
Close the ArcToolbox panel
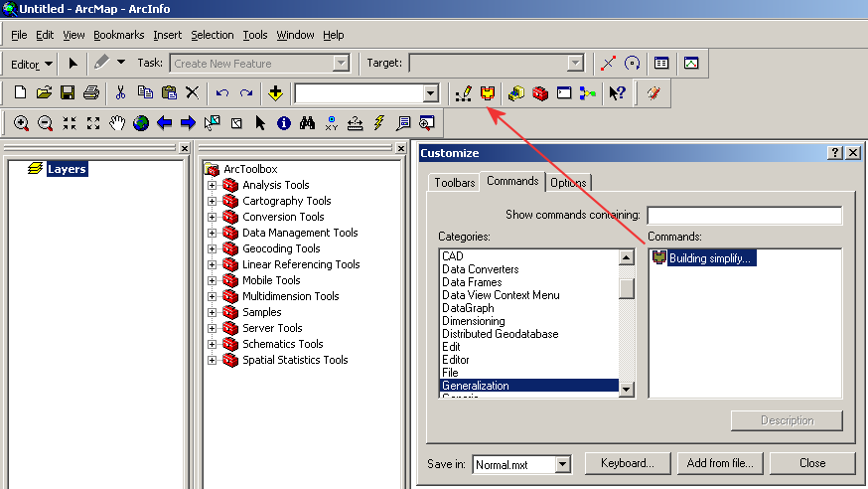(401, 148)
